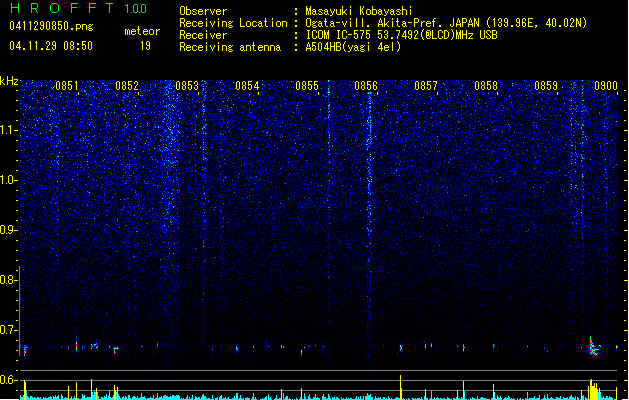Click the 0859 time marker
The height and width of the screenshot is (400, 629).
pyautogui.click(x=546, y=86)
